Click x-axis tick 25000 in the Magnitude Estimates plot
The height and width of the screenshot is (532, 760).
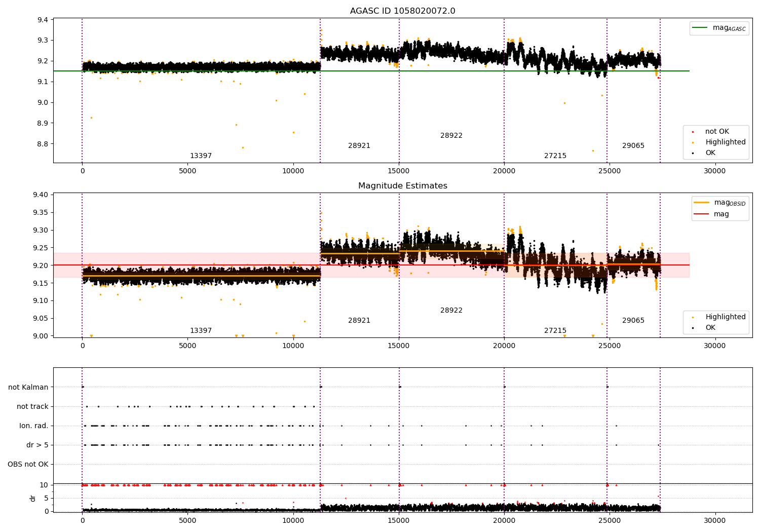610,346
